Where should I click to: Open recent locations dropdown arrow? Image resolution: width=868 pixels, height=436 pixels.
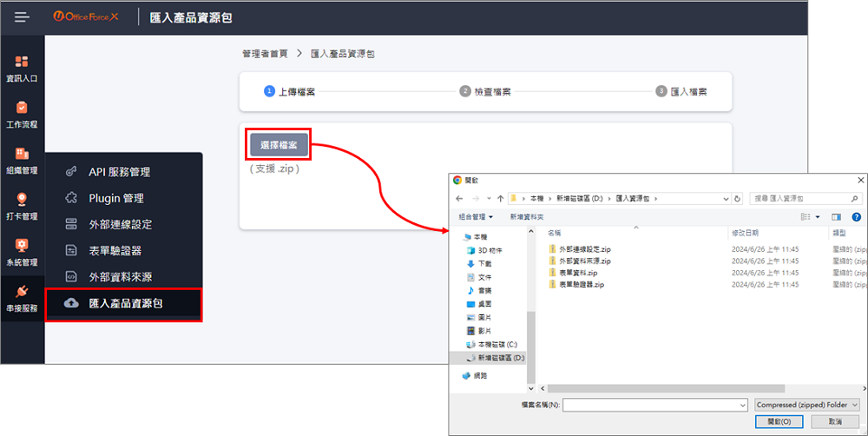[x=489, y=198]
